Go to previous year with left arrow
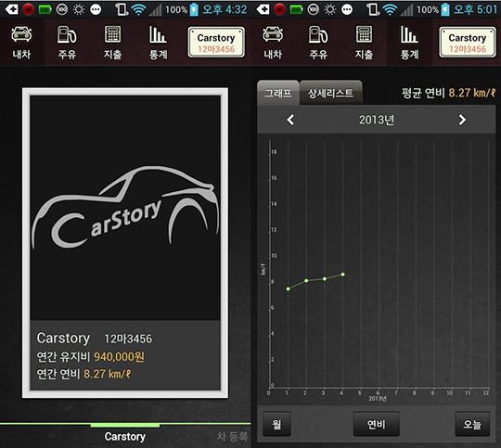Viewport: 501px width, 448px height. 290,120
